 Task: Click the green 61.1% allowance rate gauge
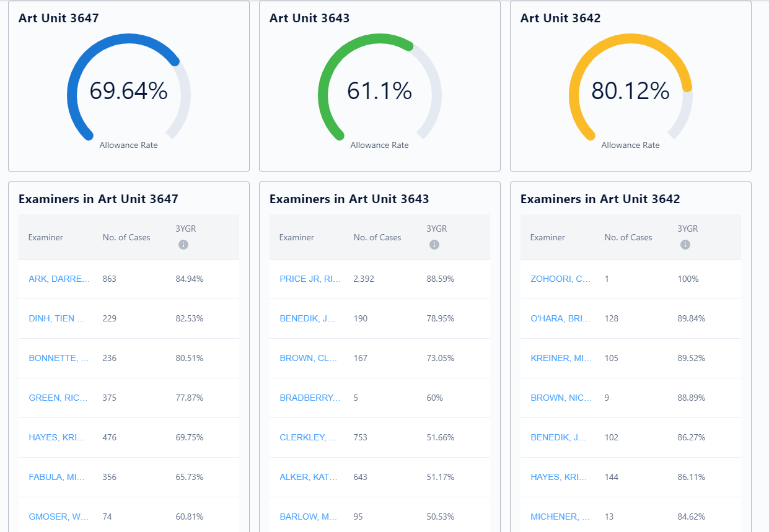coord(379,91)
